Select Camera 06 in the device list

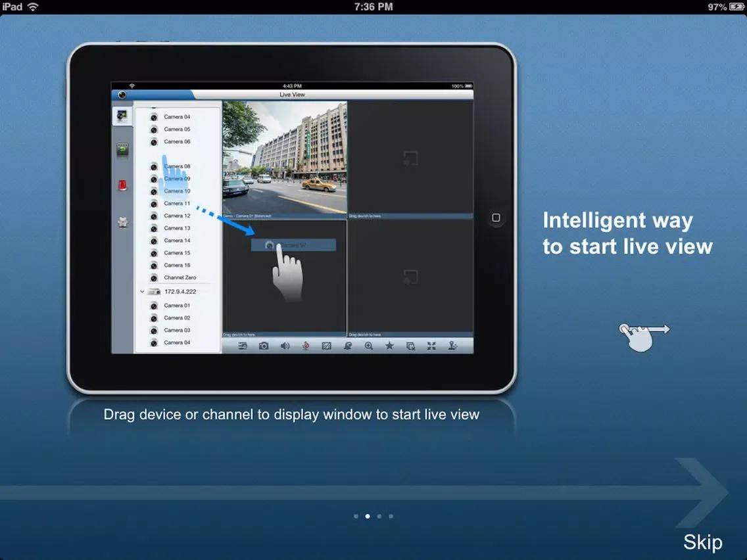click(178, 141)
